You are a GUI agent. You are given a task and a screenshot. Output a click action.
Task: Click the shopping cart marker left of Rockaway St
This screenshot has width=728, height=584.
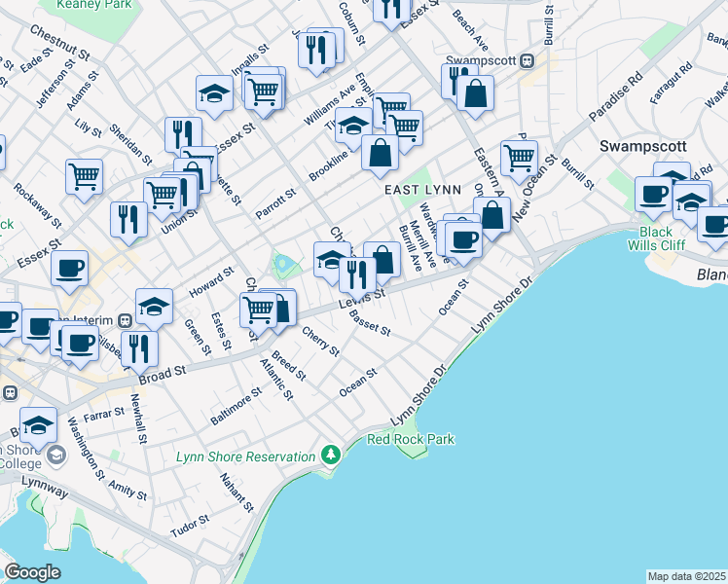click(x=84, y=180)
